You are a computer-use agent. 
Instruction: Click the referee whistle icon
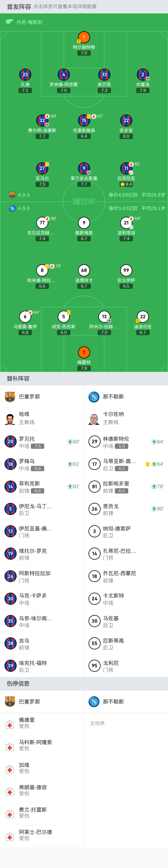9,22
